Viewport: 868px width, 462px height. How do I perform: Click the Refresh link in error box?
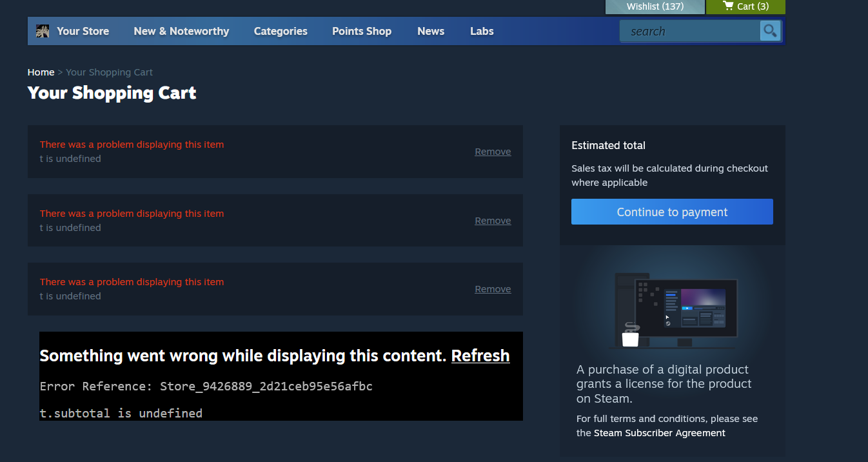tap(480, 356)
